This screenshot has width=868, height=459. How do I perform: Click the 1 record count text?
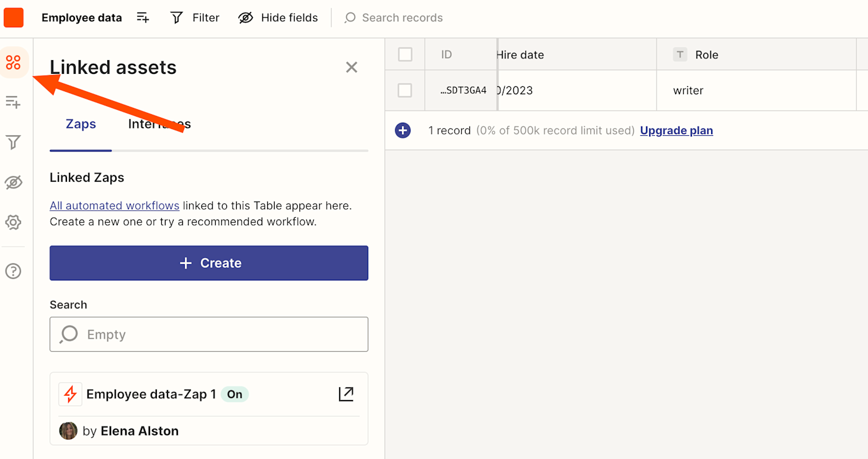click(x=449, y=130)
